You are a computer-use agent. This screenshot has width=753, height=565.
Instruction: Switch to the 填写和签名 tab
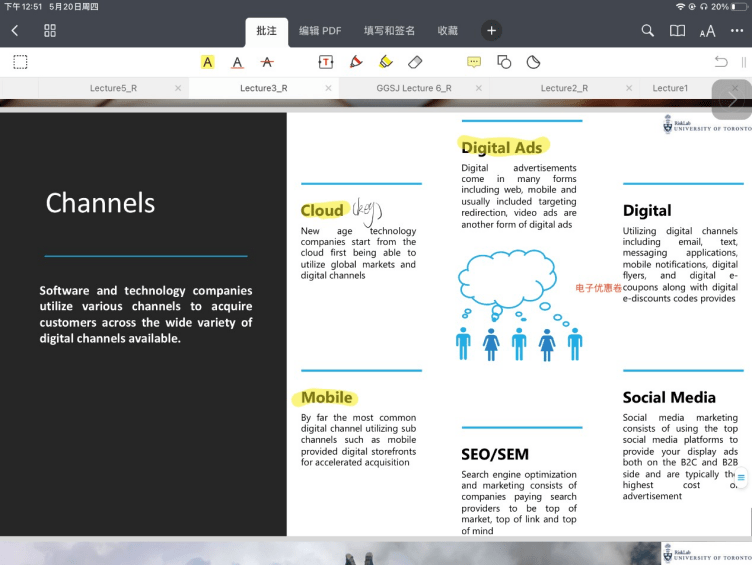coord(389,31)
